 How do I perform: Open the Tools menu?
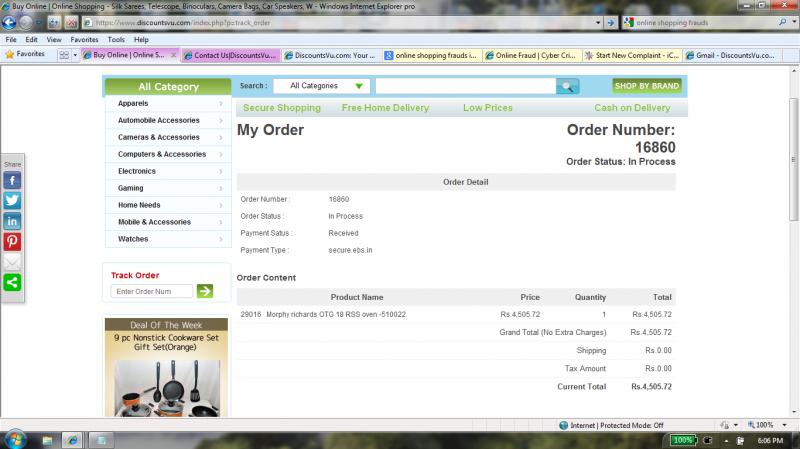[x=116, y=39]
